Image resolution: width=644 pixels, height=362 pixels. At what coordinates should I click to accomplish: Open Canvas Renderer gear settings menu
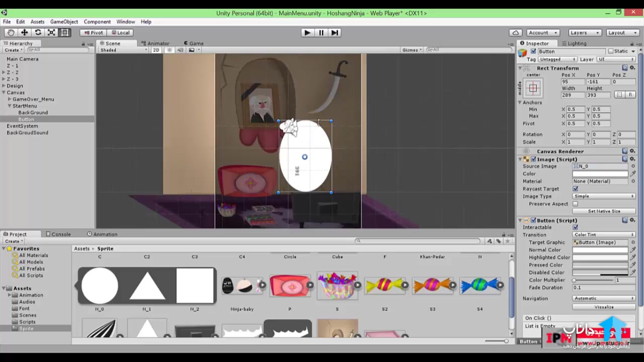(x=632, y=151)
